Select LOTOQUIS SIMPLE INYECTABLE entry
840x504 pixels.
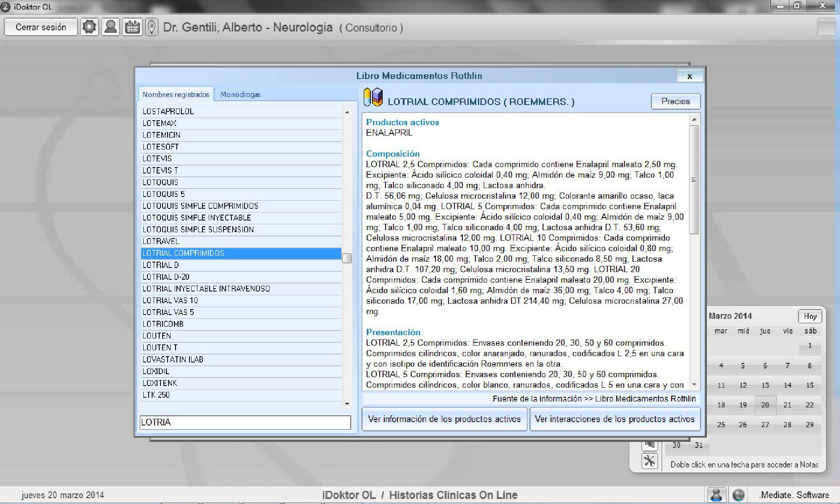tap(241, 218)
